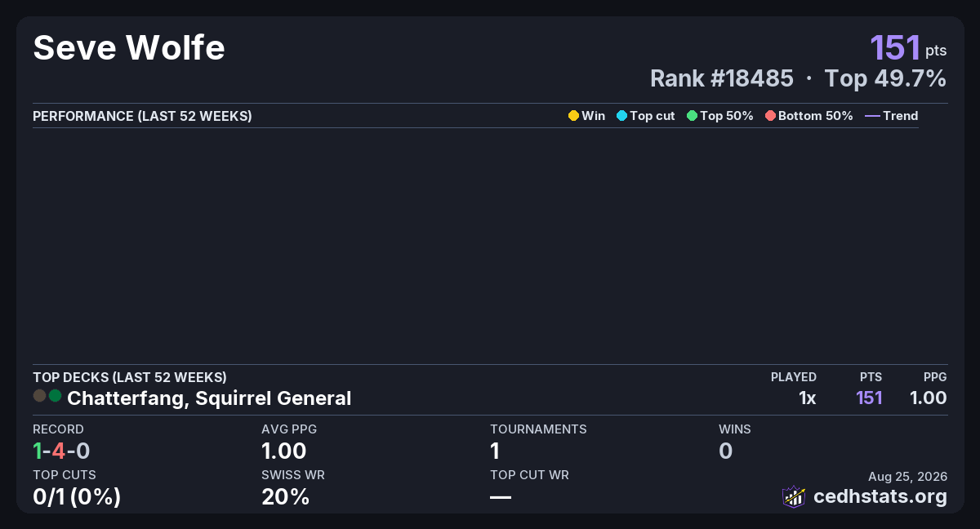The image size is (980, 529).
Task: Open the cedhstats.org link
Action: [880, 496]
